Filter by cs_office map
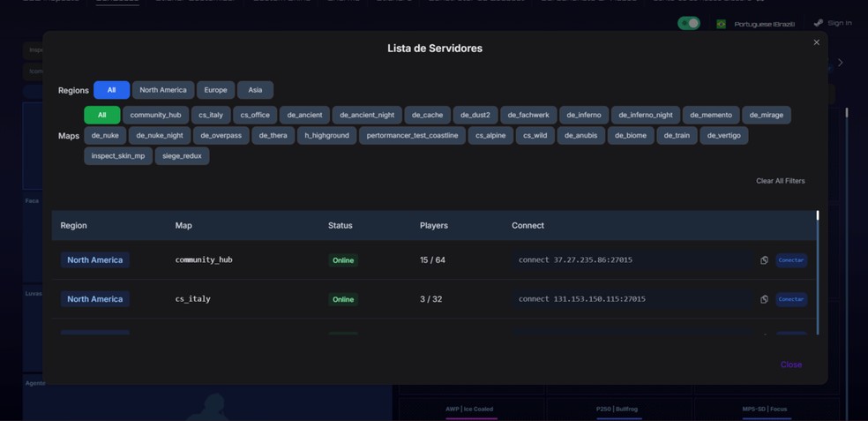The width and height of the screenshot is (868, 421). pyautogui.click(x=255, y=116)
